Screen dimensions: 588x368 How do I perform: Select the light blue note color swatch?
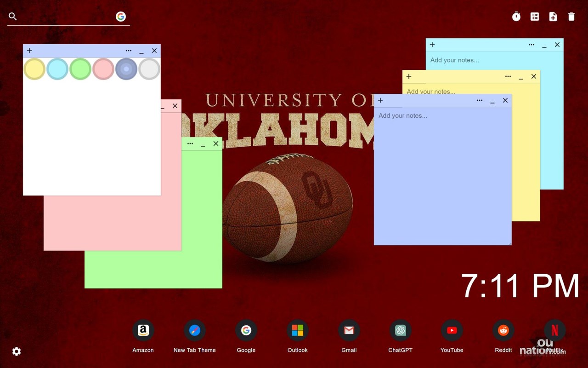coord(57,69)
